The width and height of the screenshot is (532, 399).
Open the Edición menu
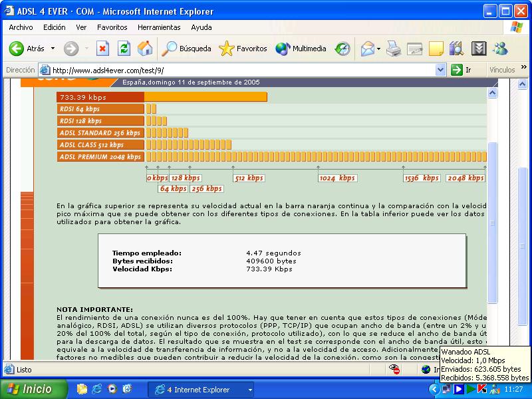pyautogui.click(x=55, y=27)
